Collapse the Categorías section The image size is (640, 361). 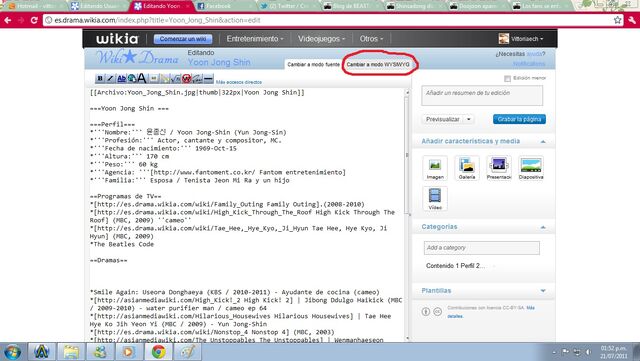543,227
